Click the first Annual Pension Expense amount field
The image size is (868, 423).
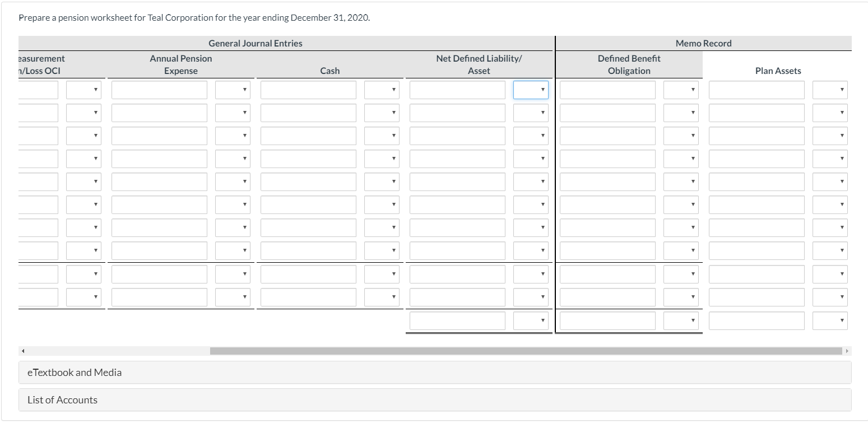[159, 90]
